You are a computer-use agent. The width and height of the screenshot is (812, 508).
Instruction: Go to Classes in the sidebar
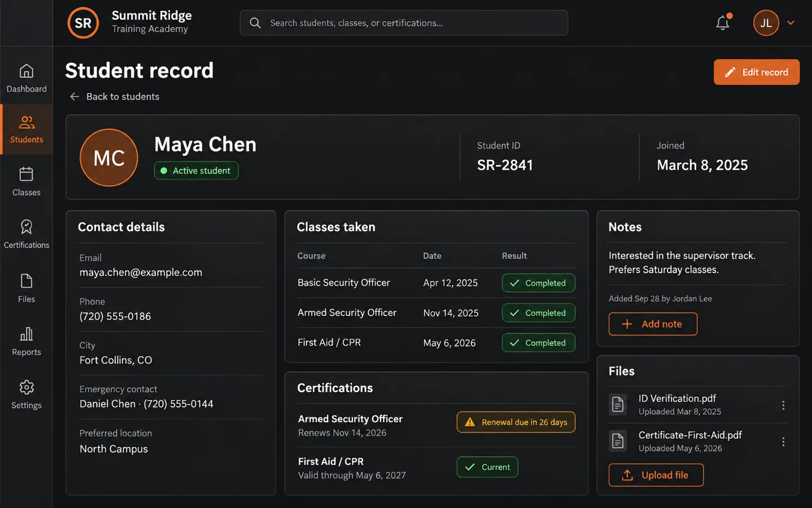(x=27, y=182)
